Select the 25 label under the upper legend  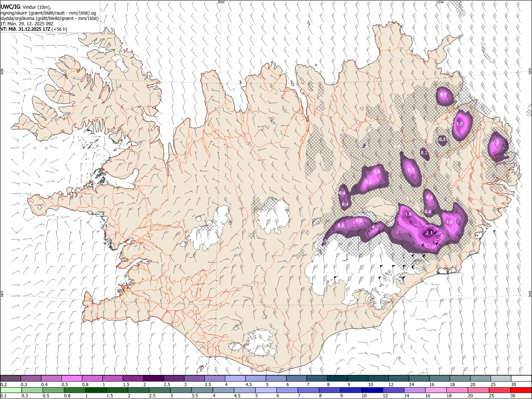coord(493,384)
